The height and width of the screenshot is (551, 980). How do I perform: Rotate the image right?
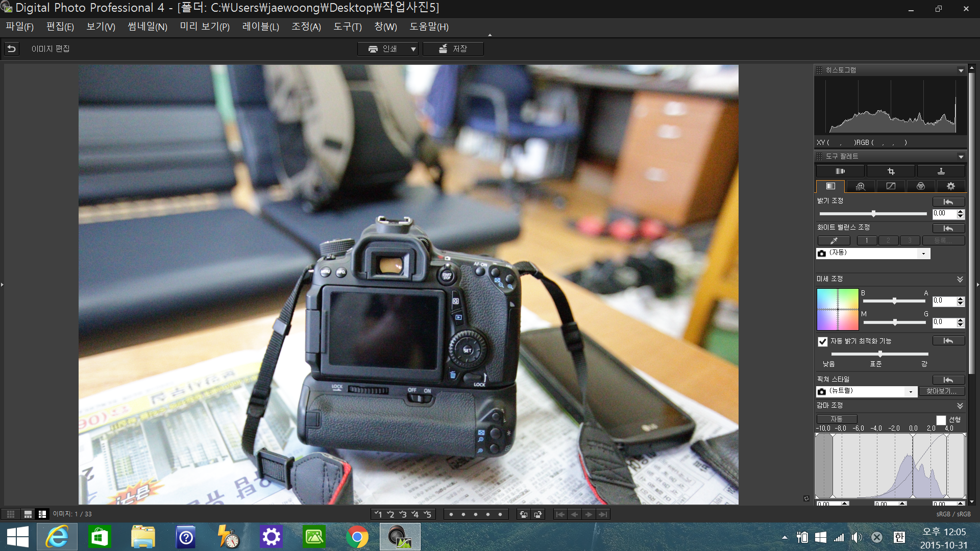[538, 514]
